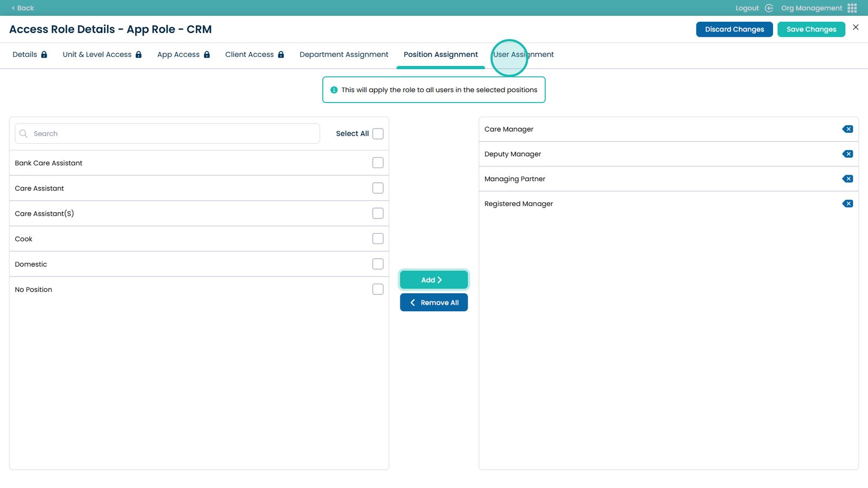Remove Managing Partner from assigned positions
This screenshot has width=868, height=488.
point(847,179)
